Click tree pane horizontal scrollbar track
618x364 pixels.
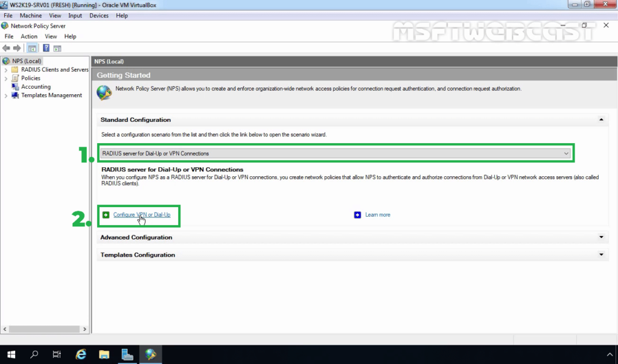(x=45, y=329)
